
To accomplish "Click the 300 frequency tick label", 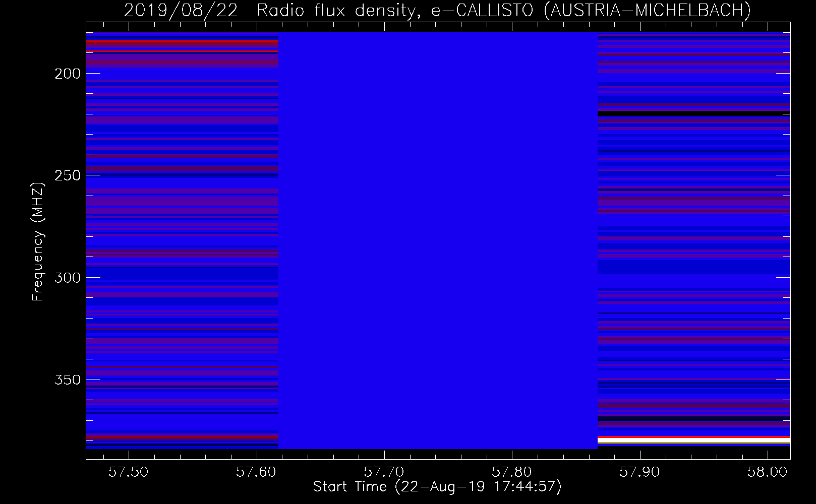I will (x=68, y=278).
